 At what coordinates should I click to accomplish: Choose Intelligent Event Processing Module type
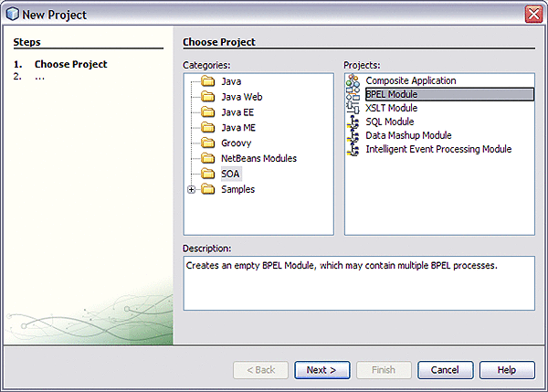pos(438,149)
